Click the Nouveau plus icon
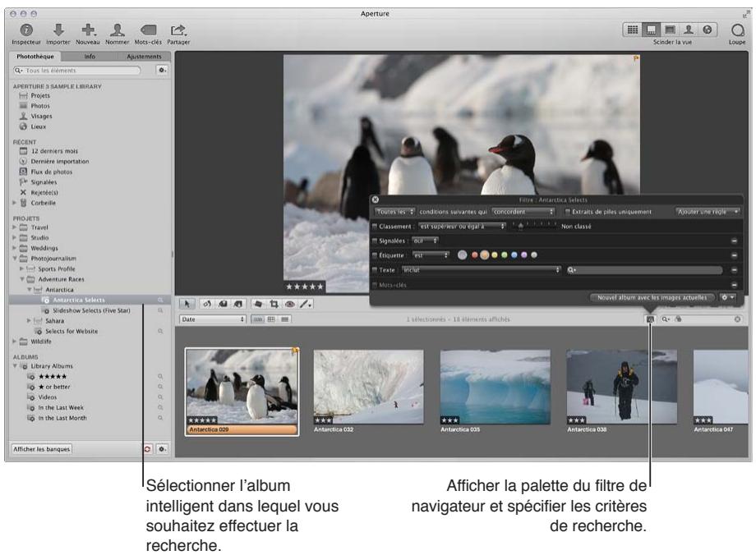Image resolution: width=756 pixels, height=555 pixels. point(88,30)
